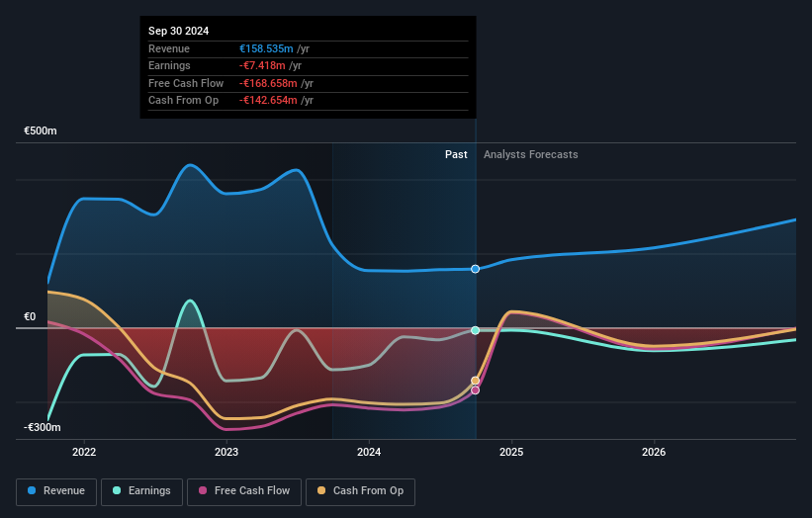This screenshot has height=518, width=812.
Task: Toggle the Revenue legend button
Action: tap(56, 491)
